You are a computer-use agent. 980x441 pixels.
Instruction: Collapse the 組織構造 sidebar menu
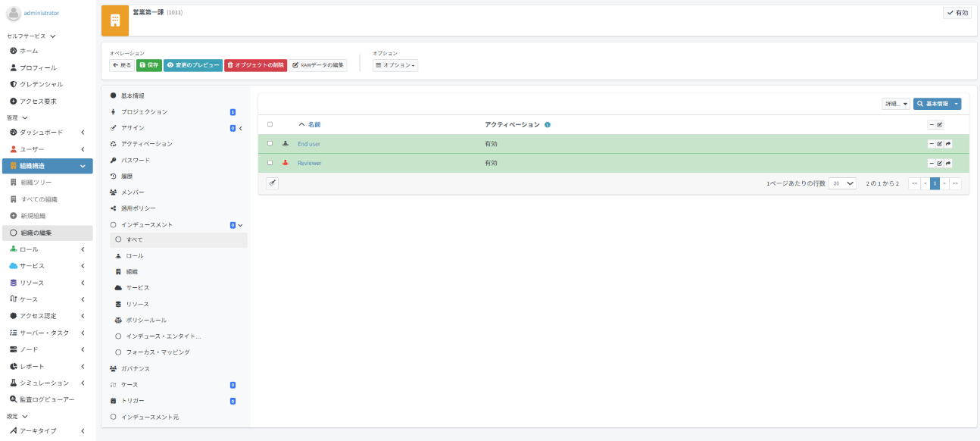48,166
